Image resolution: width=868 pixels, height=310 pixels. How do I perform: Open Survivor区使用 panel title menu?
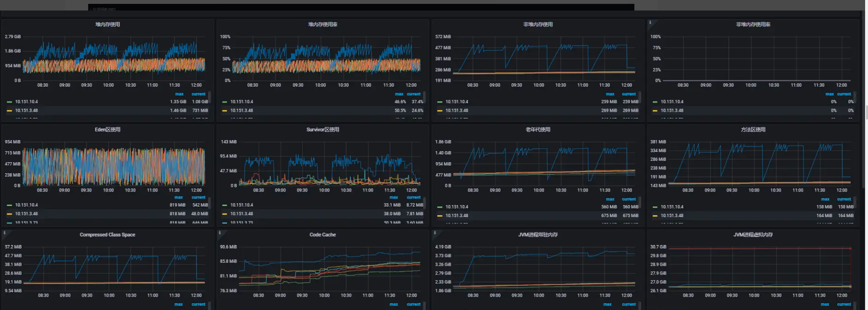(x=323, y=129)
